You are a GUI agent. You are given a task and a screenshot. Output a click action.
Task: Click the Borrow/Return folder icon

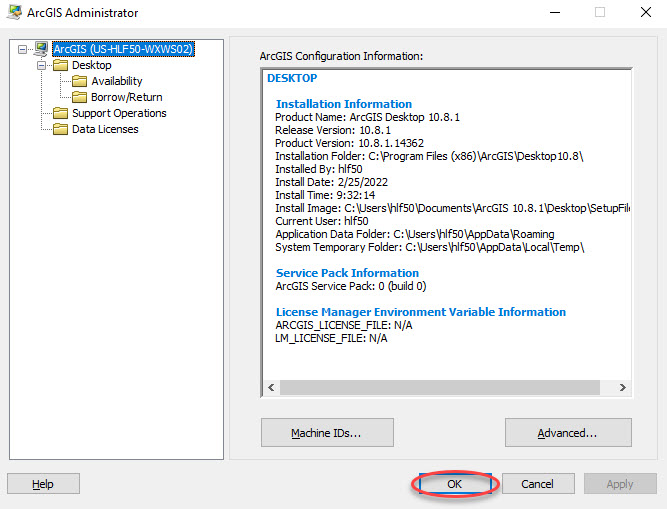pyautogui.click(x=80, y=97)
